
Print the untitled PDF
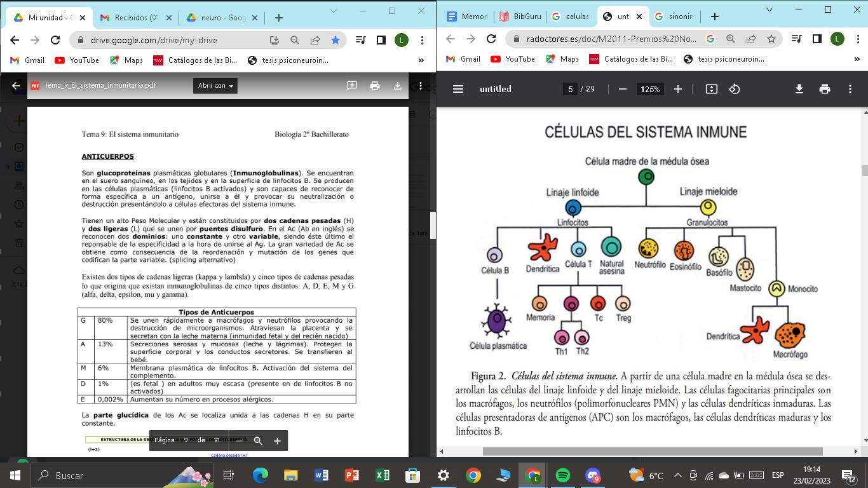coord(825,89)
